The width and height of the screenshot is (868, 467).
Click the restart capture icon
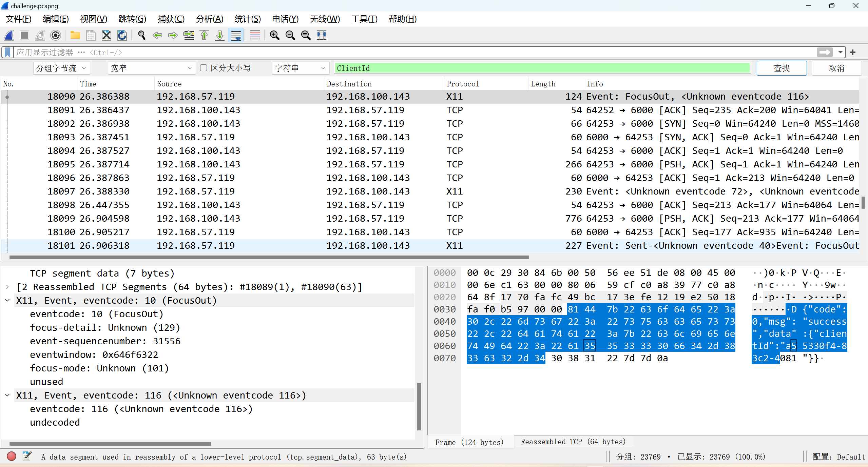pyautogui.click(x=40, y=35)
